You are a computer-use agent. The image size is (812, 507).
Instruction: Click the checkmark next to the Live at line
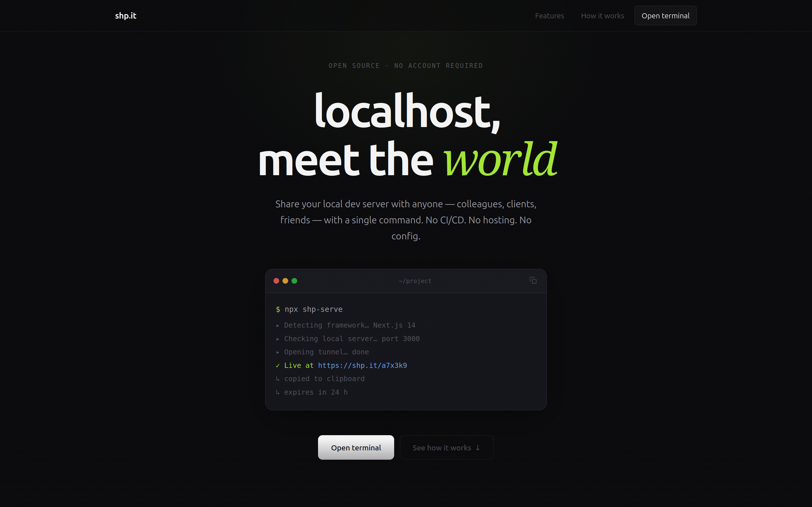pyautogui.click(x=278, y=365)
